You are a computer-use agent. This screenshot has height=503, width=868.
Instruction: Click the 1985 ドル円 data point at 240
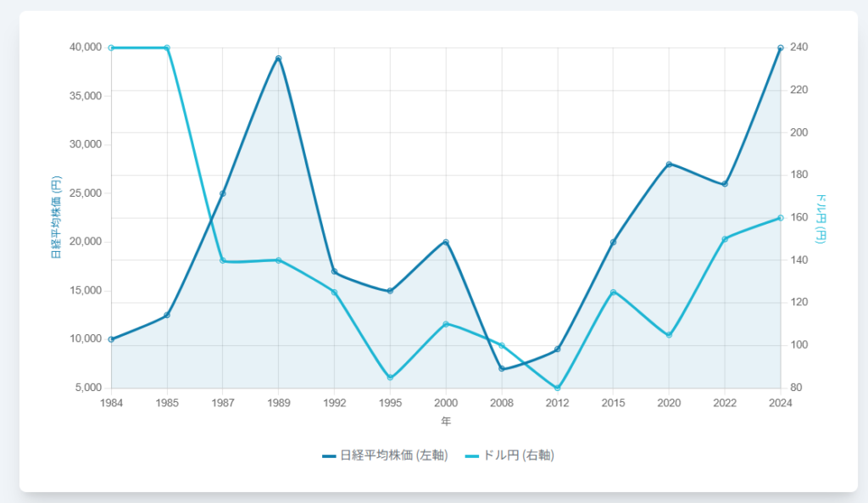167,48
